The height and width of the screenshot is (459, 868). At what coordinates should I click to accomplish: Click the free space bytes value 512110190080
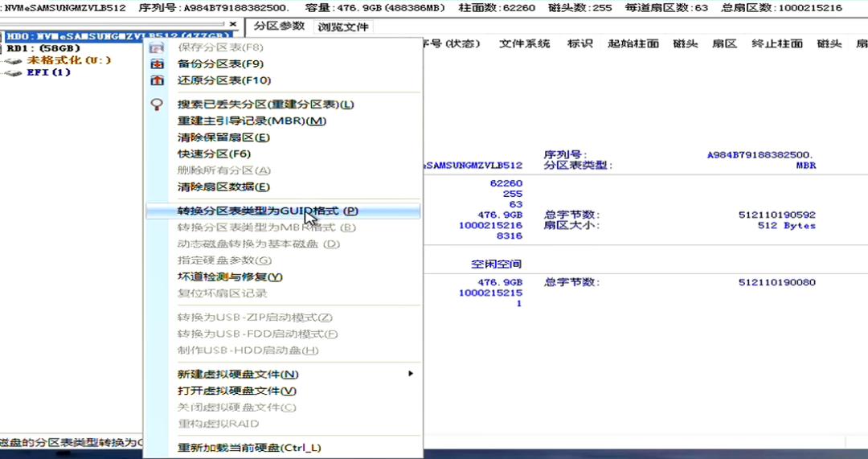(x=776, y=282)
